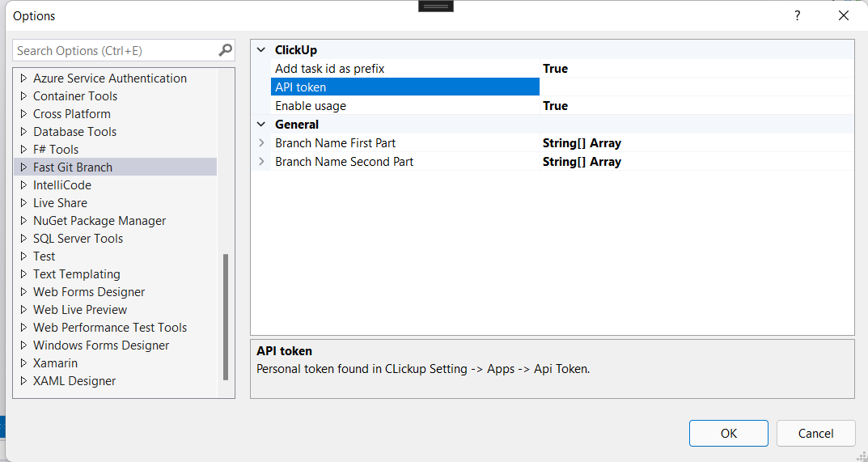
Task: Toggle True value of Add task id prefix
Action: [x=555, y=69]
